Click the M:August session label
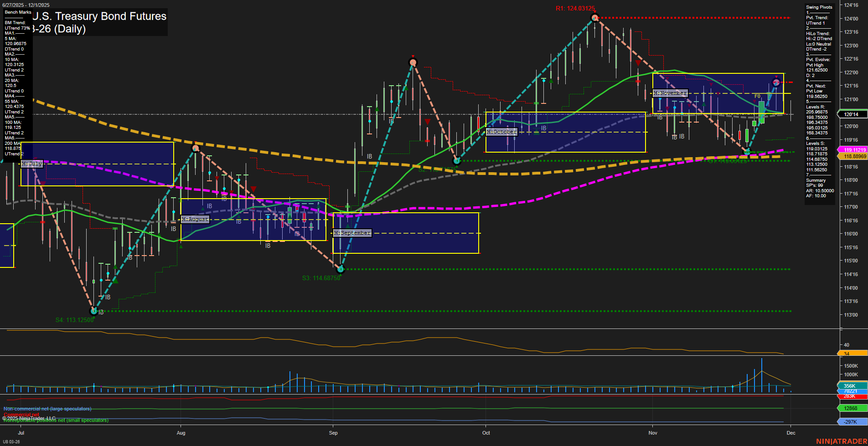 (195, 219)
